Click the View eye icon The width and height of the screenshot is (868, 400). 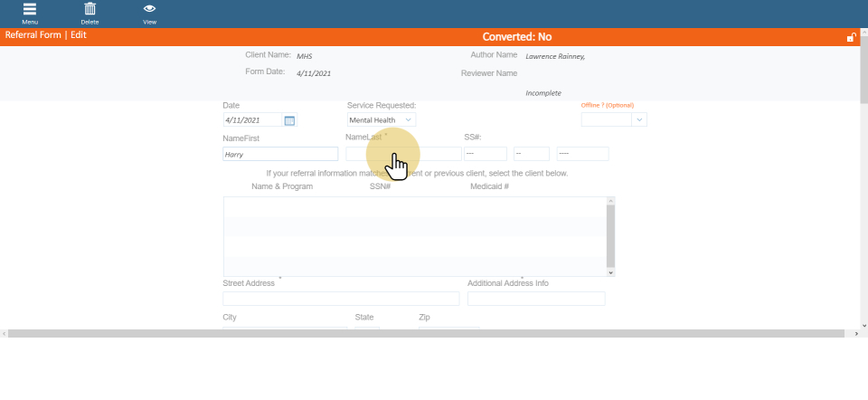(x=149, y=10)
